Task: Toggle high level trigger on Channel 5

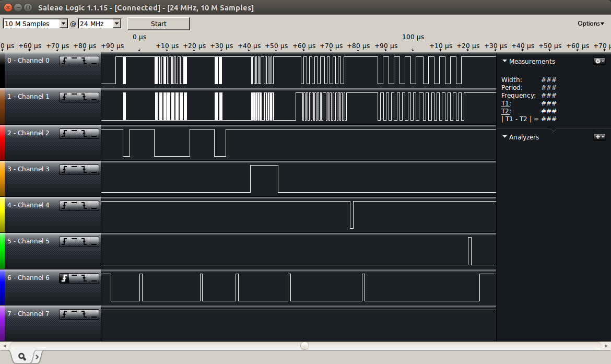Action: click(75, 242)
